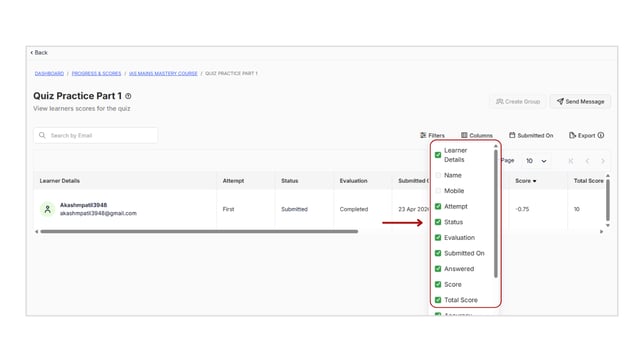Click the magnifier icon in the search box
Screen dimensions: 644x362
(x=42, y=135)
